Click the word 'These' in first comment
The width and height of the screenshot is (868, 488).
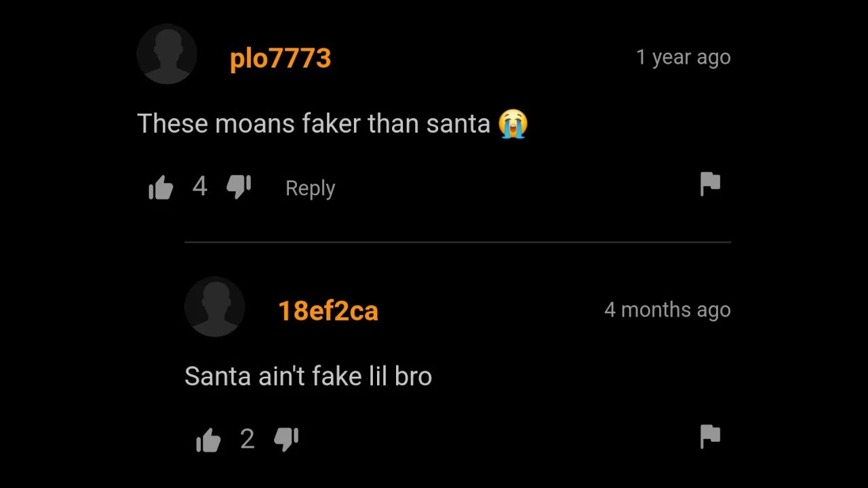pos(173,124)
